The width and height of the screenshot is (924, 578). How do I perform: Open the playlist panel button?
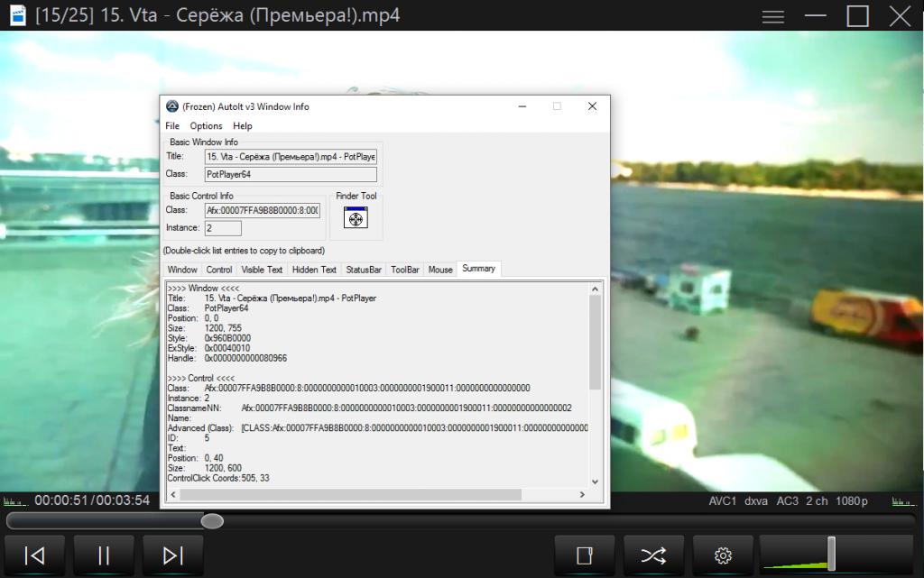tap(585, 555)
